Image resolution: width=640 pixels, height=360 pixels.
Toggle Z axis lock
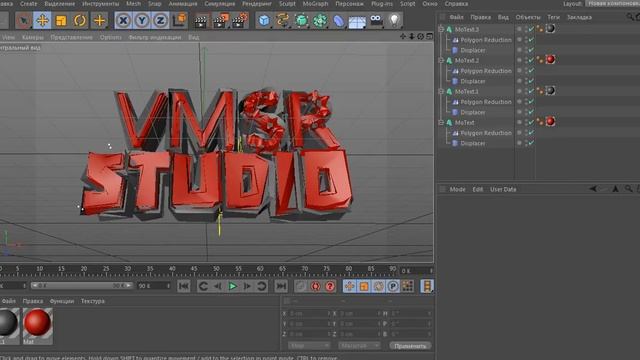[x=160, y=20]
